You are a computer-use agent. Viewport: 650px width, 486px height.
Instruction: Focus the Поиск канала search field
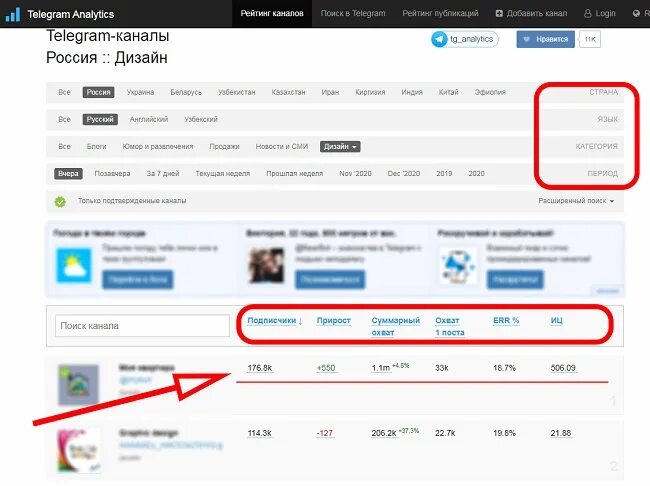click(142, 326)
